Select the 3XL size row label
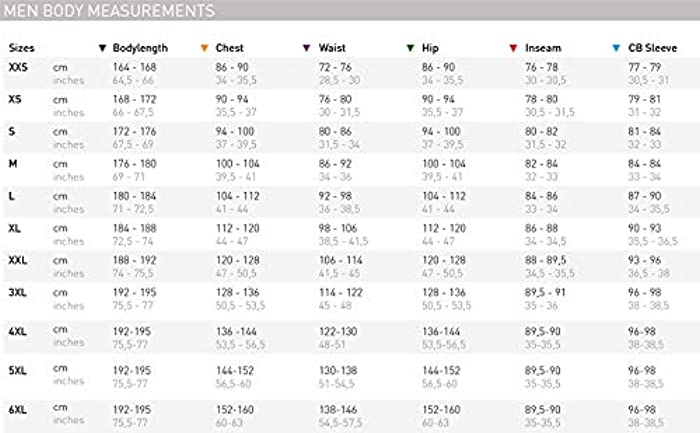The width and height of the screenshot is (700, 433). point(18,292)
